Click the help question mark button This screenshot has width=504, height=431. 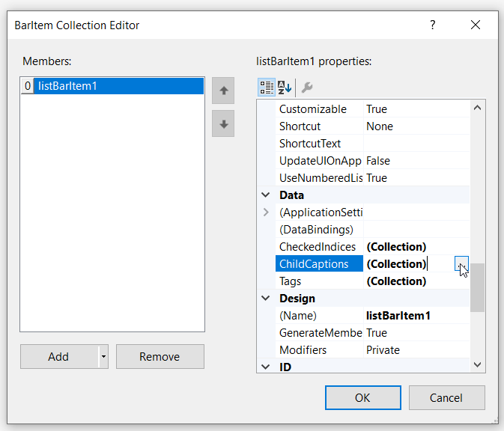(x=432, y=25)
